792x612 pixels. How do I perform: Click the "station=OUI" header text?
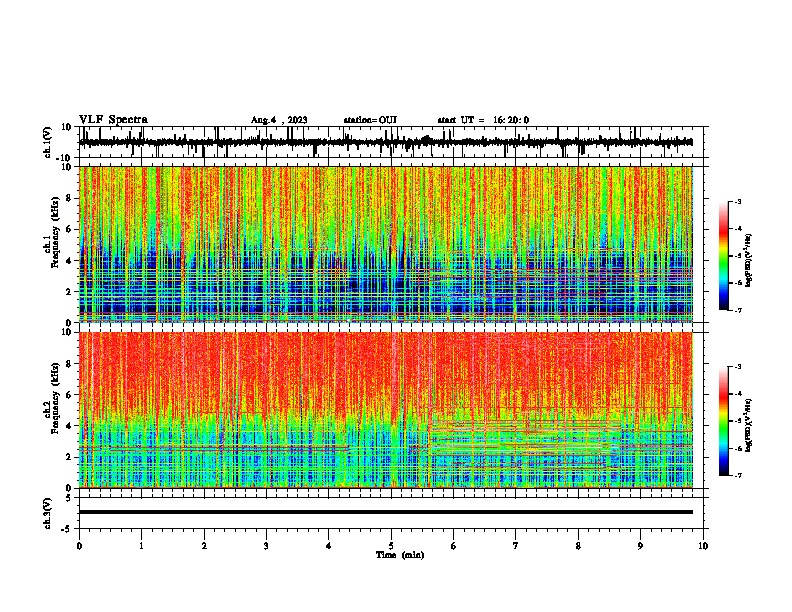370,120
